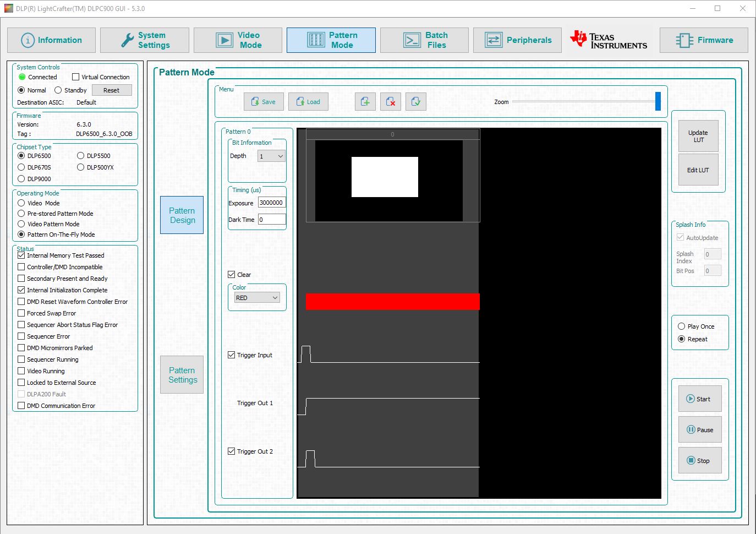Toggle the Trigger Input checkbox

(232, 355)
